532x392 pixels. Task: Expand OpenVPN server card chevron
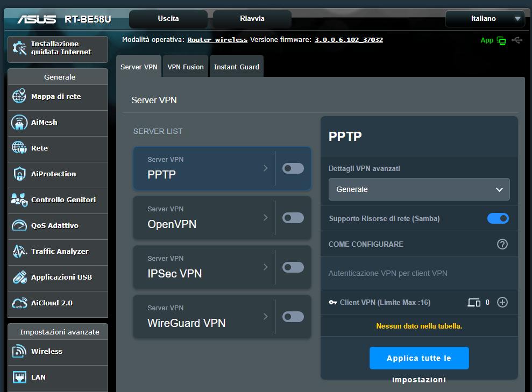pyautogui.click(x=266, y=218)
